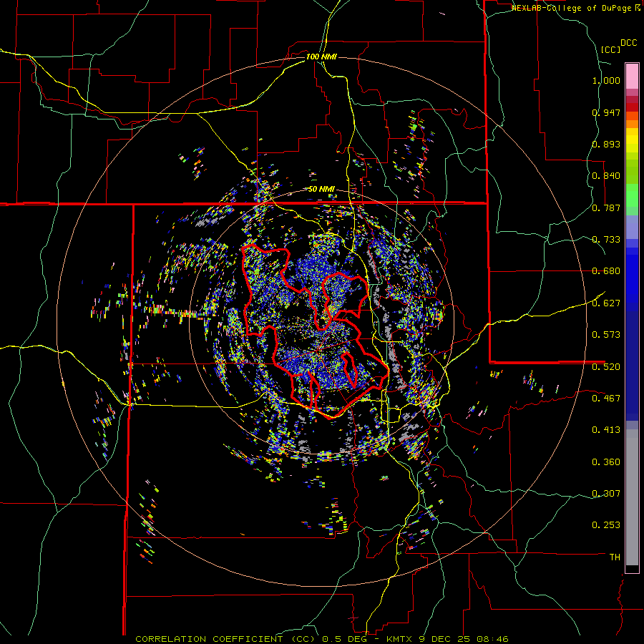Click the 0.840 legend value
The height and width of the screenshot is (644, 644).
click(x=606, y=176)
